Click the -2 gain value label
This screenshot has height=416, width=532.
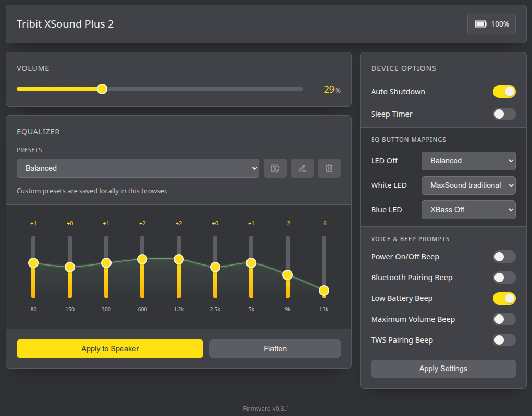(288, 223)
